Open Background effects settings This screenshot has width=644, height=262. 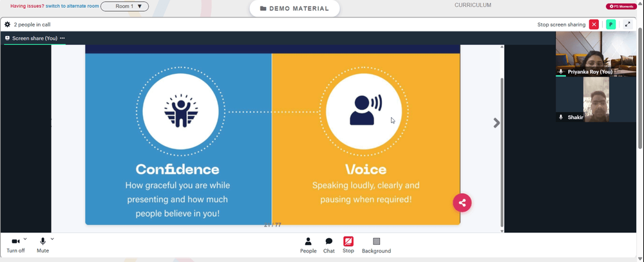[376, 245]
